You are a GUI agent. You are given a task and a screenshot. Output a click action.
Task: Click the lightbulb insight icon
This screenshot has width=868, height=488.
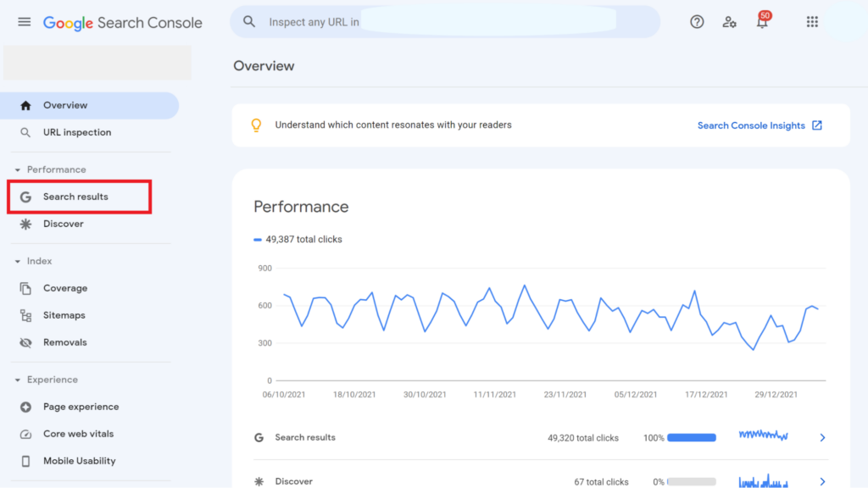pyautogui.click(x=256, y=125)
